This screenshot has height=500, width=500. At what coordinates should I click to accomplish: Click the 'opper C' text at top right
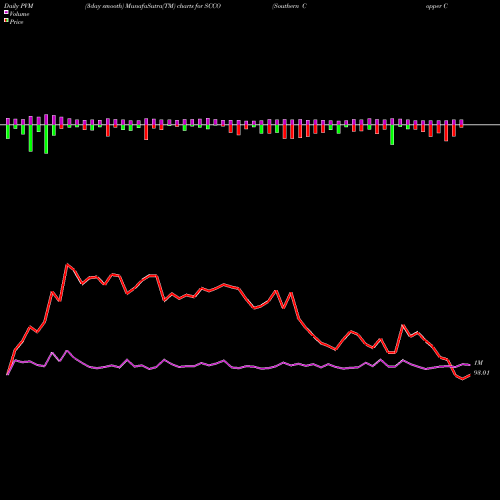point(437,6)
